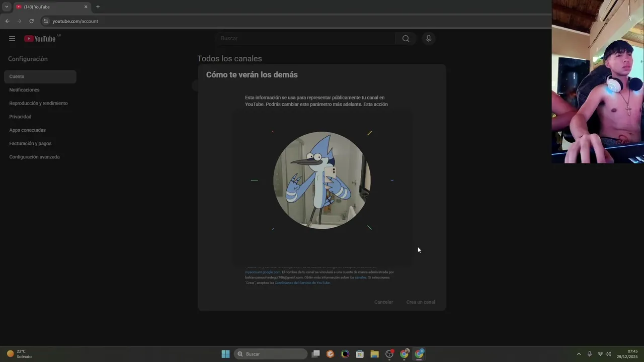The image size is (644, 362).
Task: Open the orange hexagon taskbar app
Action: (x=330, y=354)
